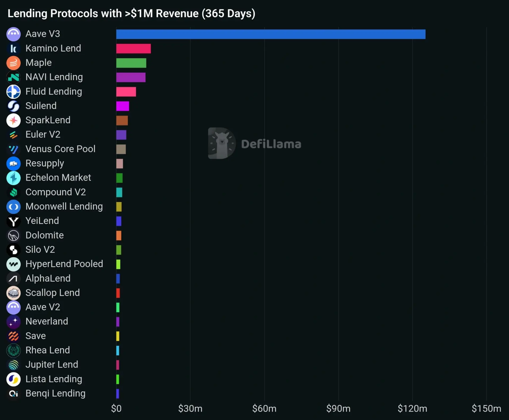
Task: Select the Scallop Lend shell icon
Action: click(x=14, y=293)
